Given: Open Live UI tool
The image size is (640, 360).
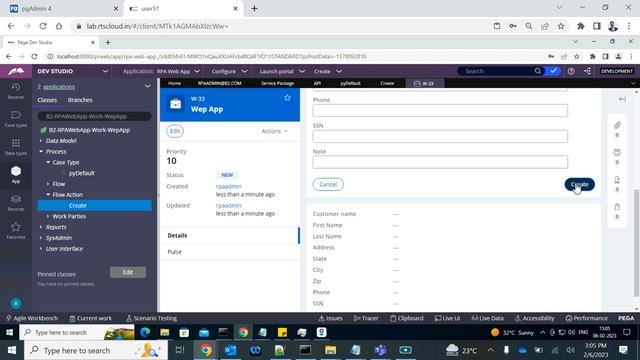Looking at the screenshot, I should click(x=447, y=318).
